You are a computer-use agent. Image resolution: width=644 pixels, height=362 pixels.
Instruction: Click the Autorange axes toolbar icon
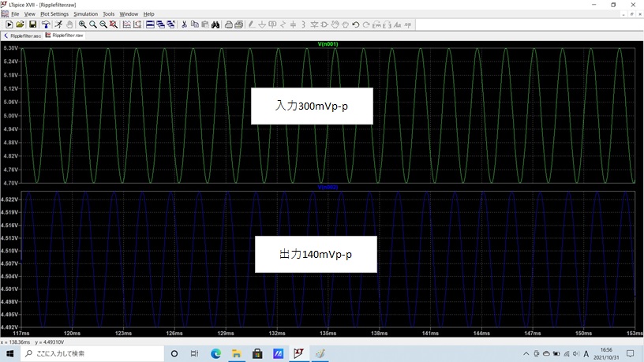pos(126,24)
